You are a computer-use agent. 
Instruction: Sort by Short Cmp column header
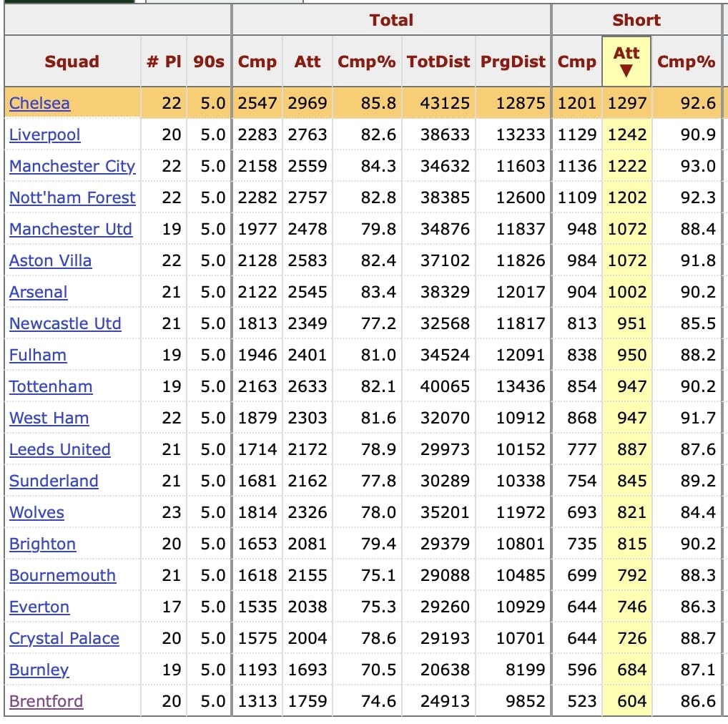[x=576, y=62]
